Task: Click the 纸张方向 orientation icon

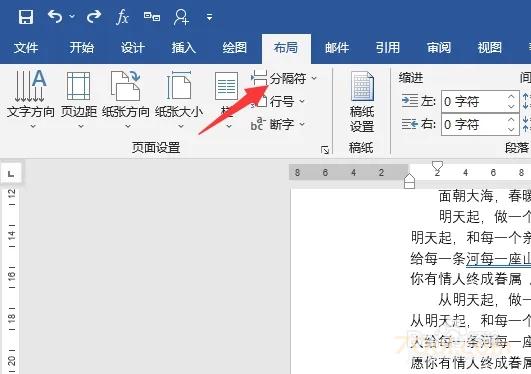Action: tap(126, 86)
